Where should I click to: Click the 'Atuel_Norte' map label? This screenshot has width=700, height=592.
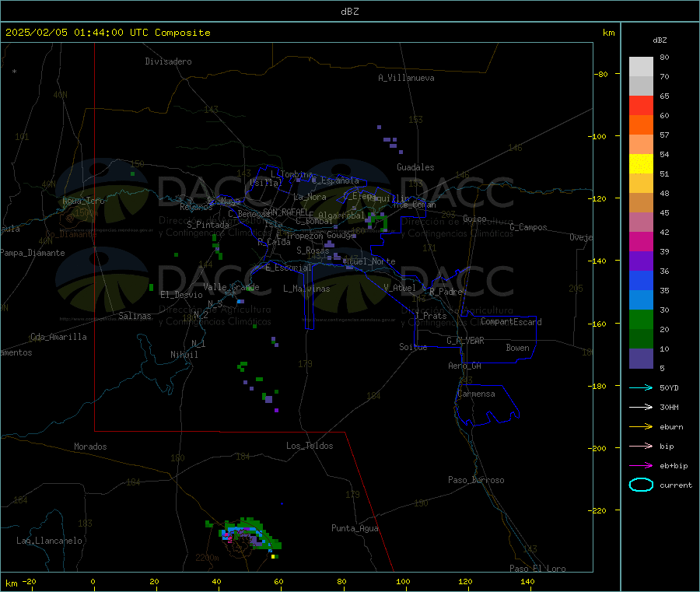pyautogui.click(x=369, y=261)
